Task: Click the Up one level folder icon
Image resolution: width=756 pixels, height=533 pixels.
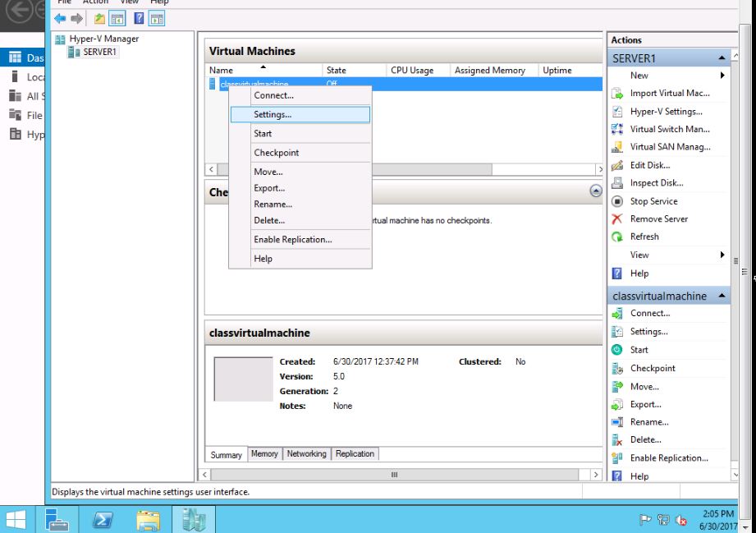Action: coord(99,19)
